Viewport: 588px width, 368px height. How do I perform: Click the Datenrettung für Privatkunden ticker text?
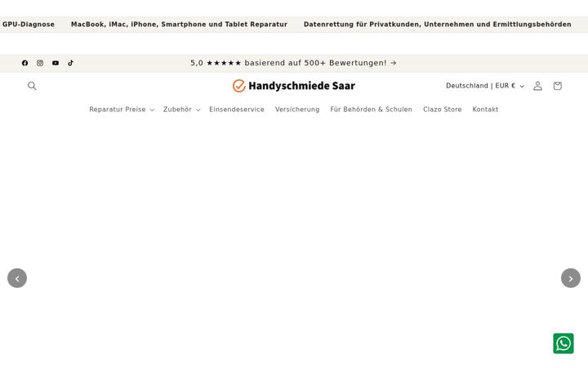[x=437, y=25]
